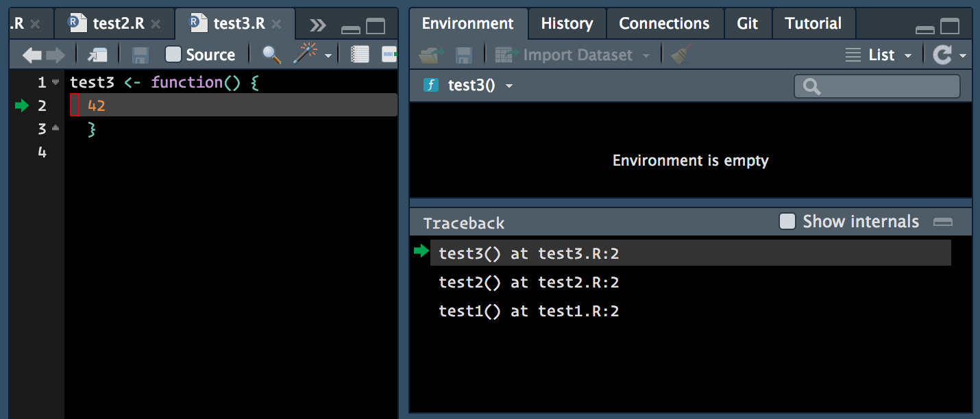Expand the test3() function dropdown in Environment
This screenshot has height=419, width=980.
pos(508,86)
